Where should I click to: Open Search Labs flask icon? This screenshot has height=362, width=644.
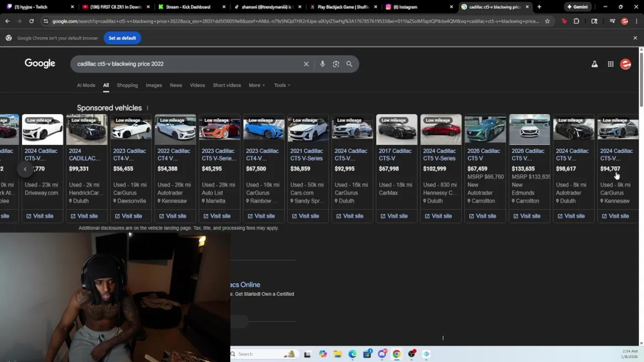(x=595, y=64)
